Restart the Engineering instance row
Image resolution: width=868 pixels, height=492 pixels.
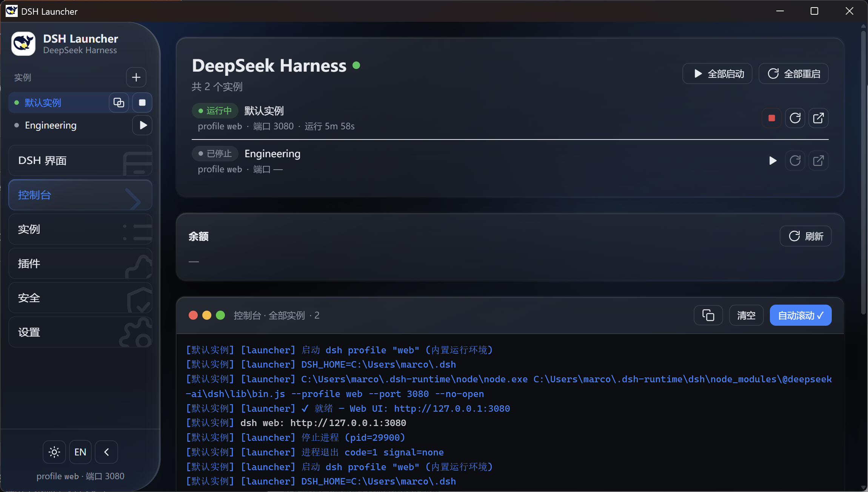(x=795, y=161)
